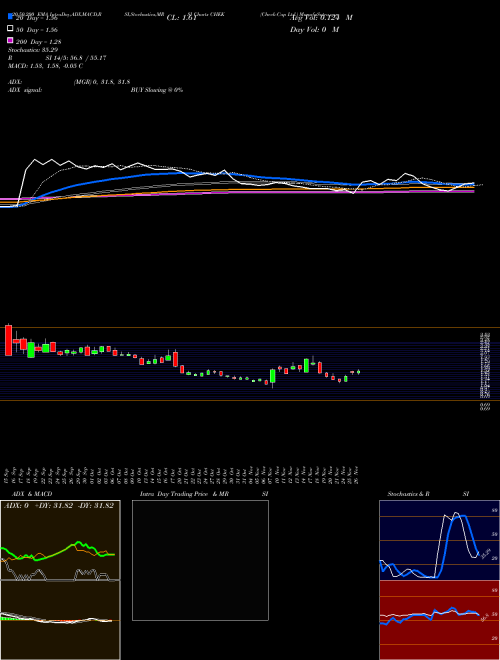Click the 'Stochastics & R' panel title
Viewport: 500px width, 660px height.
point(408,494)
